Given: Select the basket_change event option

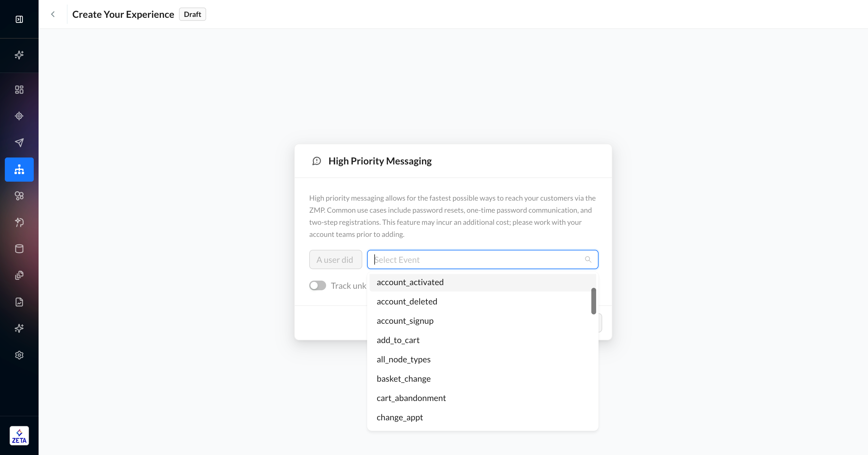Looking at the screenshot, I should 404,379.
